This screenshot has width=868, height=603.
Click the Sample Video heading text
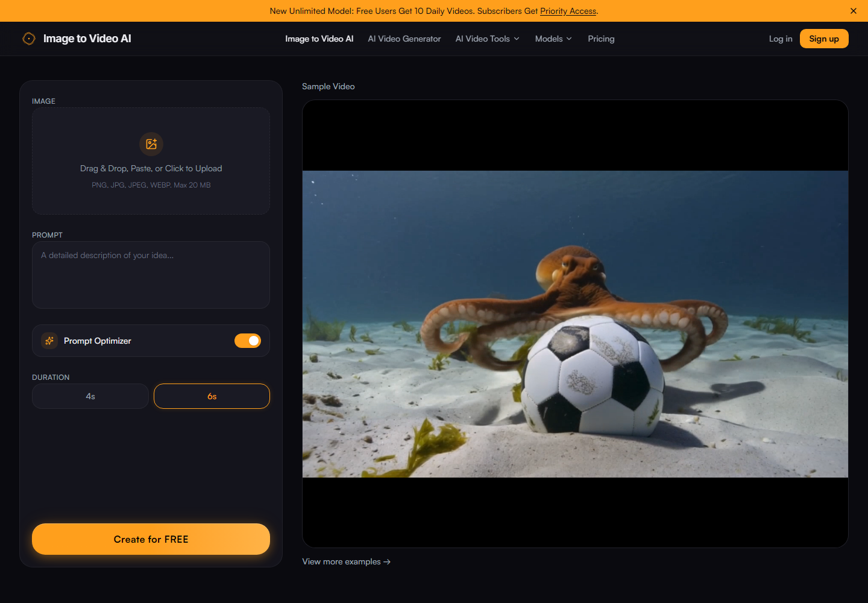click(x=329, y=86)
